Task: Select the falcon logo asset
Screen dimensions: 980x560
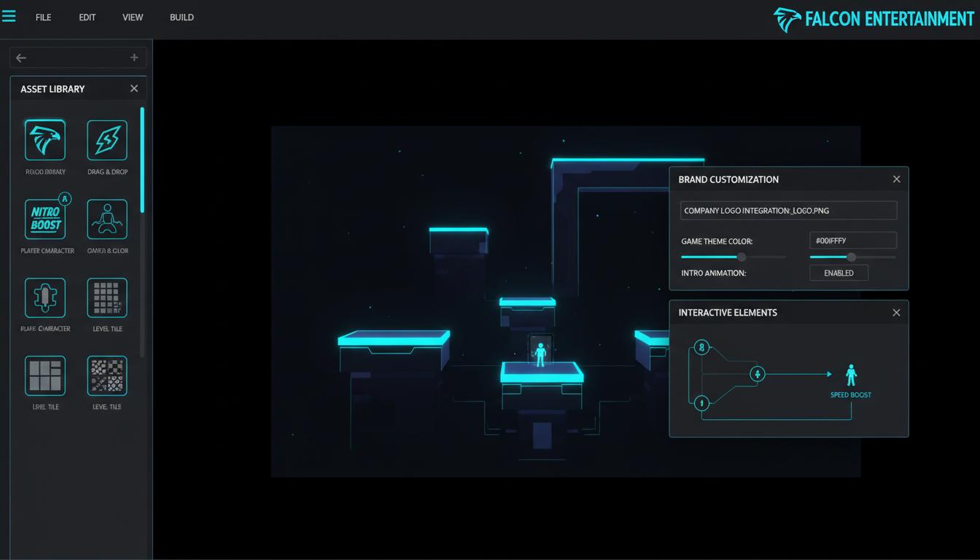Action: tap(44, 140)
